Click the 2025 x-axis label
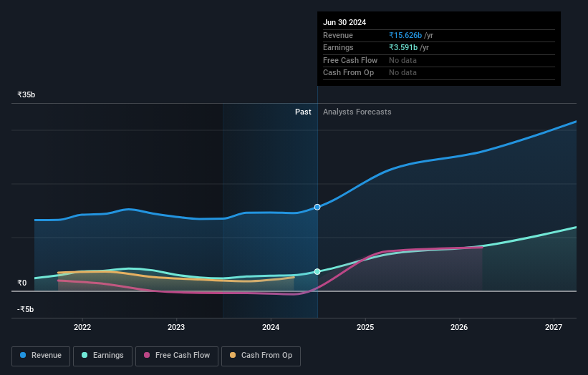Viewport: 588px width, 375px height. click(x=365, y=327)
